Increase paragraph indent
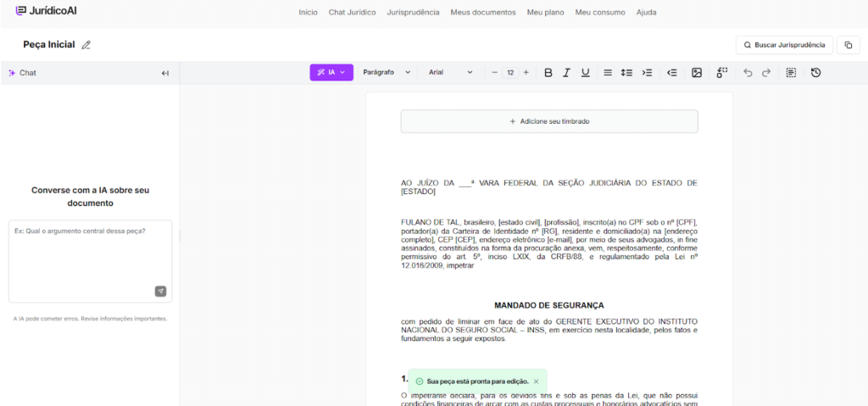This screenshot has height=406, width=868. pos(647,73)
